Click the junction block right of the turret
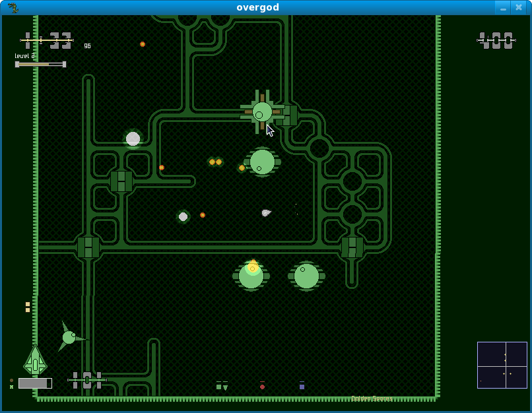 287,115
